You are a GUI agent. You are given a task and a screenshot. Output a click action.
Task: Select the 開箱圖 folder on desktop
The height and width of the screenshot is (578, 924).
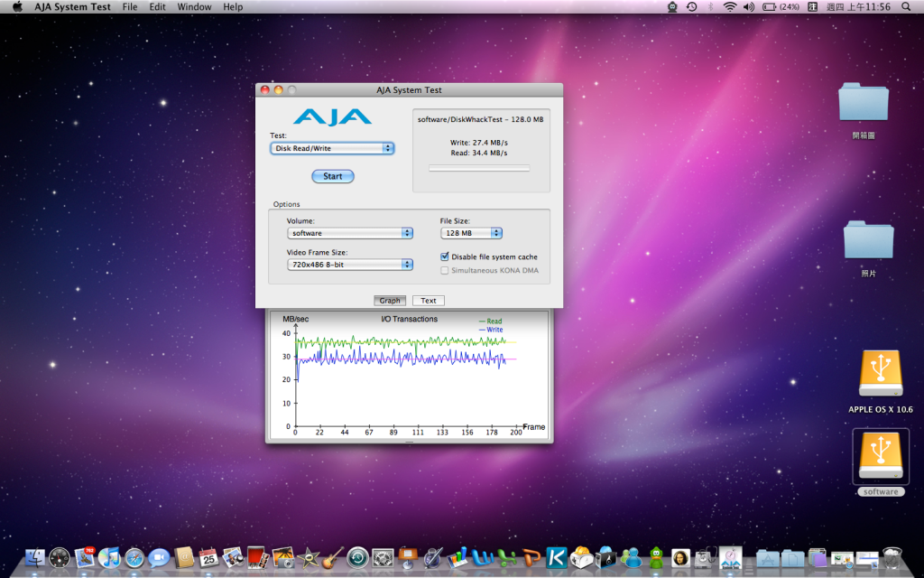click(x=864, y=103)
